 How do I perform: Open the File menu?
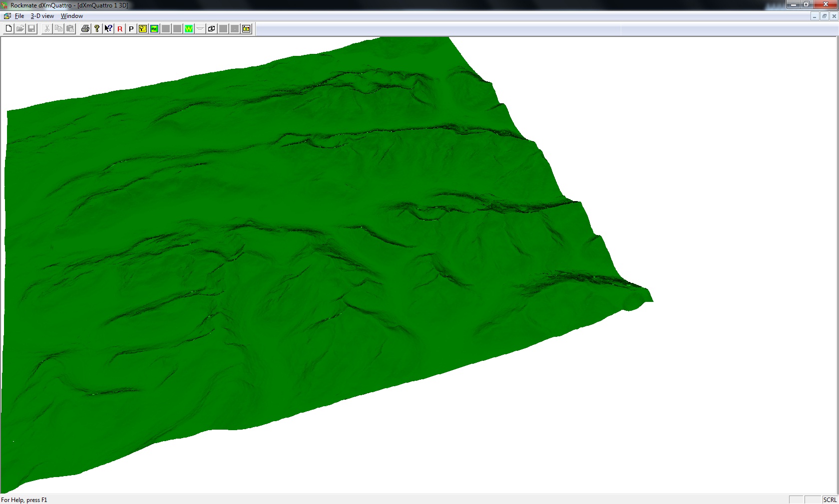[19, 16]
